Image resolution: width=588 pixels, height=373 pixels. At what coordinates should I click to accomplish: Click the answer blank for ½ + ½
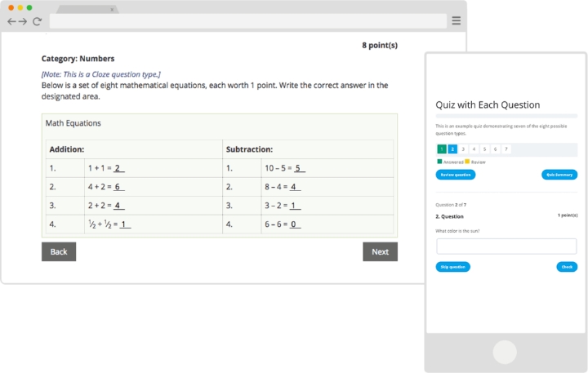(x=125, y=224)
